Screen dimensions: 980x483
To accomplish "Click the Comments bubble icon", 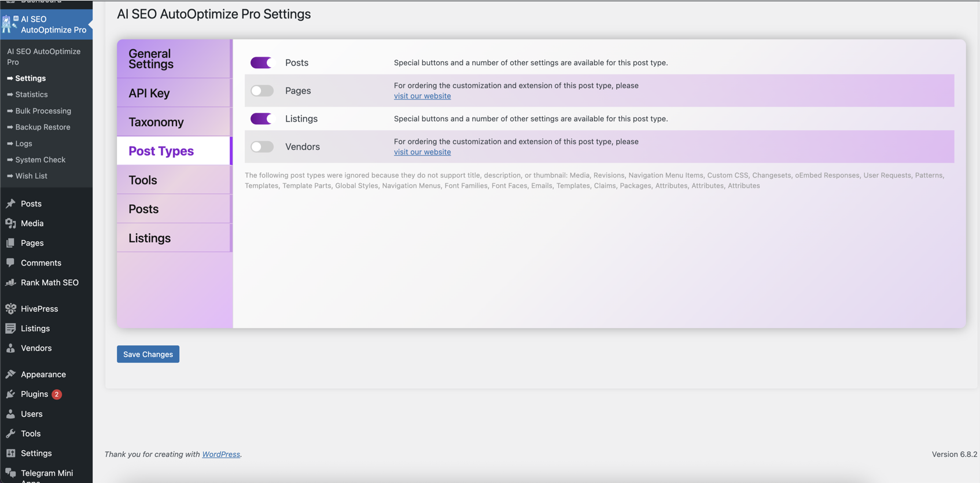I will point(10,263).
